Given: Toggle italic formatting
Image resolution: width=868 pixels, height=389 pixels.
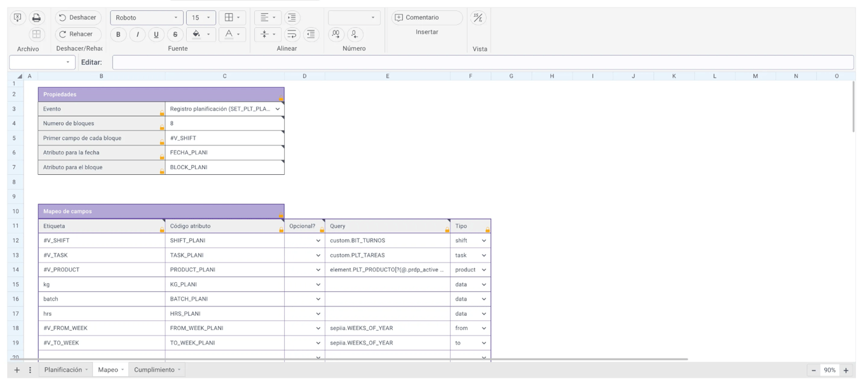Looking at the screenshot, I should coord(137,34).
